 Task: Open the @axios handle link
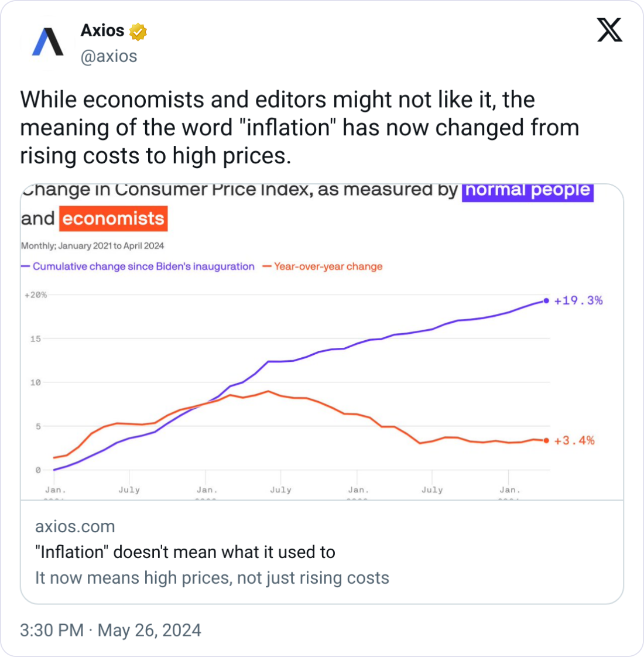click(x=109, y=56)
